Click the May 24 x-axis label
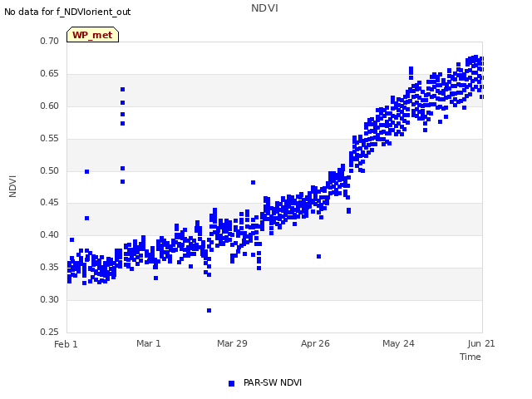 (398, 343)
